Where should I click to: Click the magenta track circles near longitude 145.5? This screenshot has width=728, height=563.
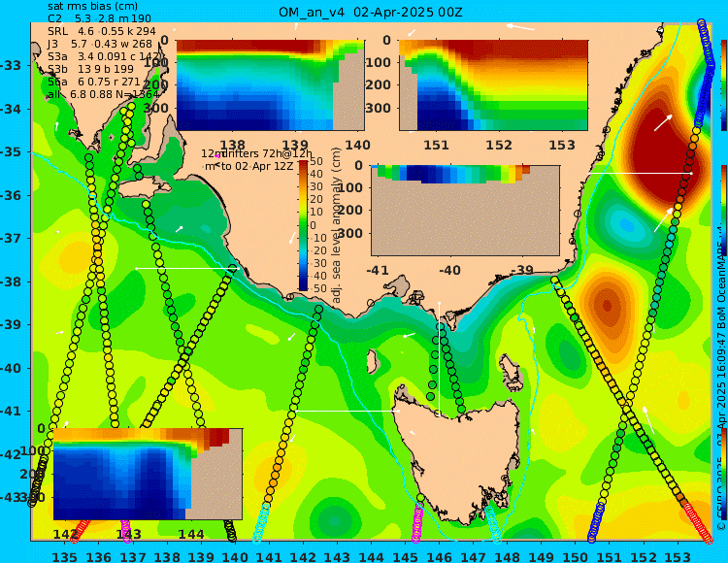point(417,522)
